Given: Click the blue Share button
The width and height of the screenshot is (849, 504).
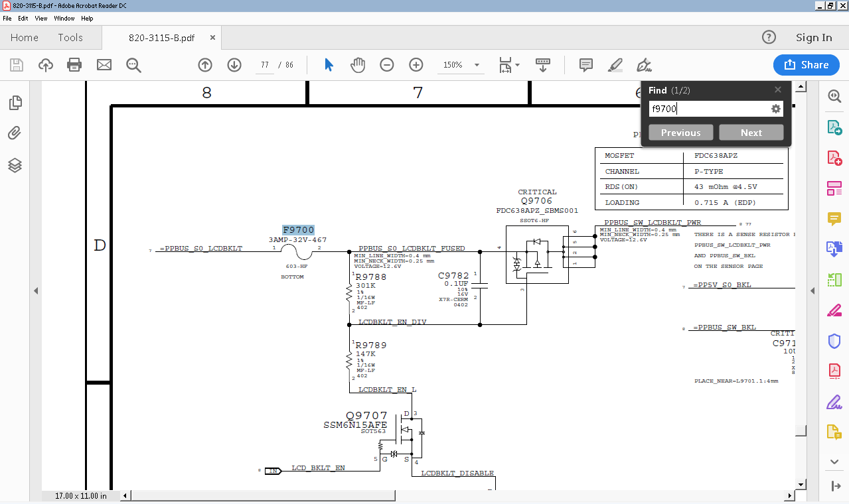Looking at the screenshot, I should (x=806, y=64).
